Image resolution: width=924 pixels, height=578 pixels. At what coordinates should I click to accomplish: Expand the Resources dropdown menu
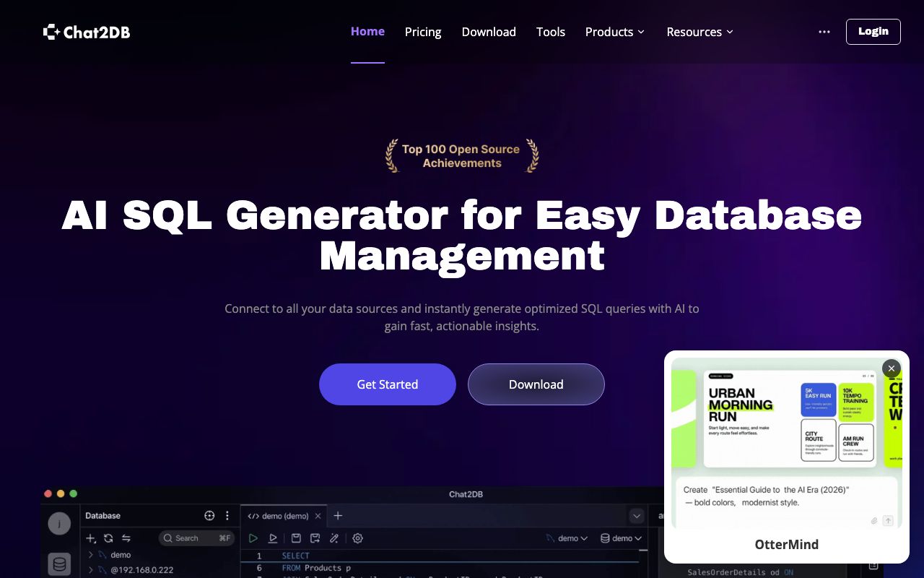click(700, 32)
